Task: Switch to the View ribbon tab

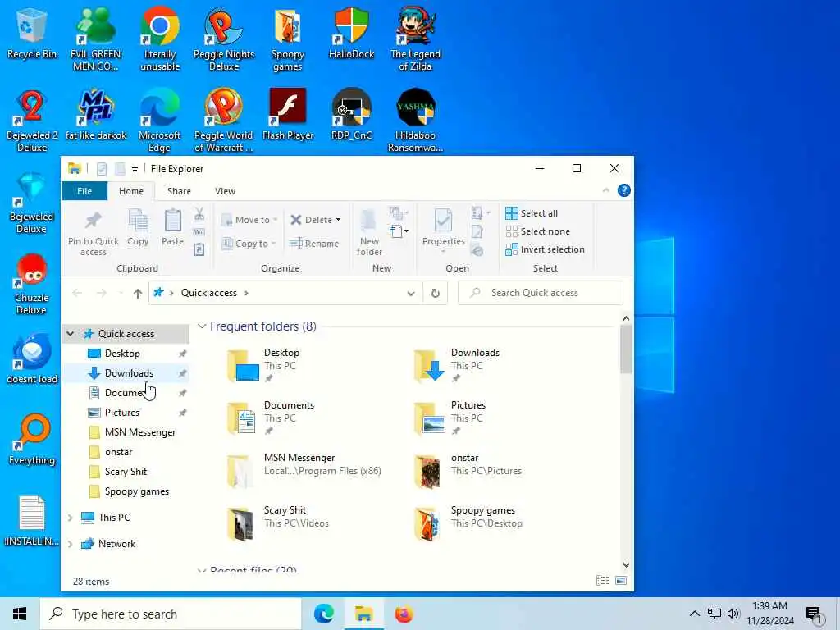Action: pos(225,191)
